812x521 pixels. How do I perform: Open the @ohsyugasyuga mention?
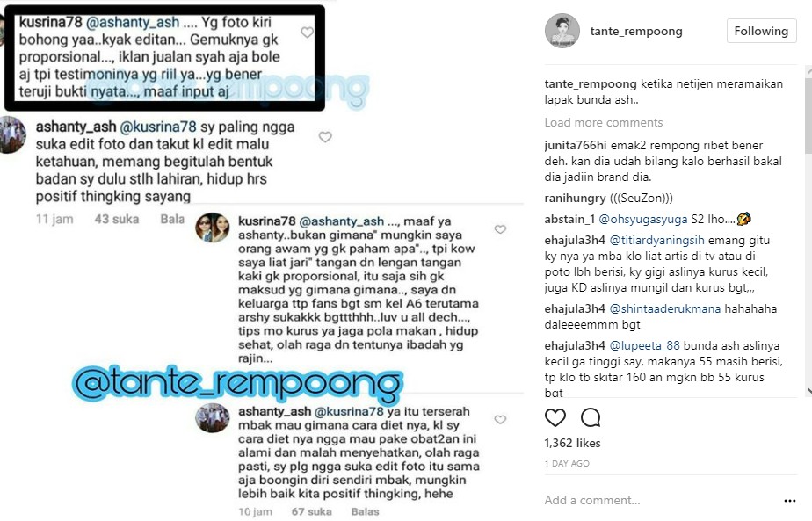coord(643,219)
